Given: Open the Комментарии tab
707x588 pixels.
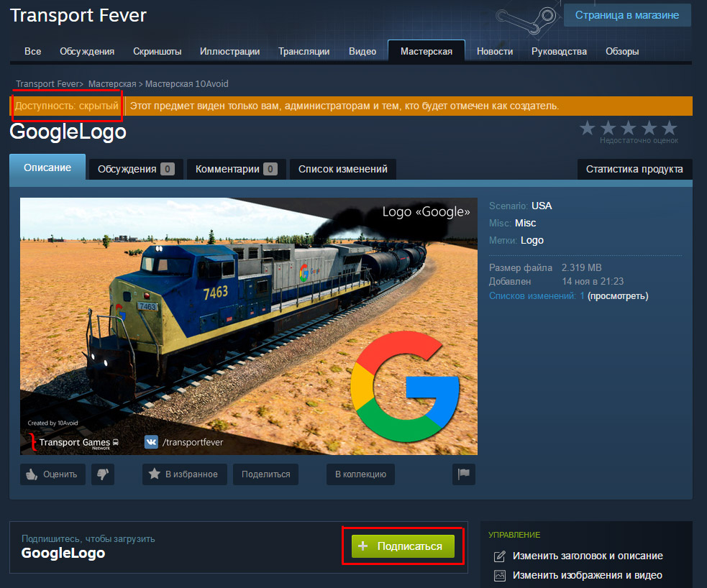Looking at the screenshot, I should 237,169.
